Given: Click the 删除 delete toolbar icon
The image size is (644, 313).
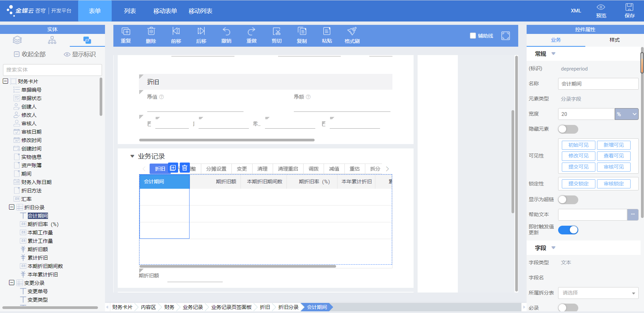Looking at the screenshot, I should point(151,35).
